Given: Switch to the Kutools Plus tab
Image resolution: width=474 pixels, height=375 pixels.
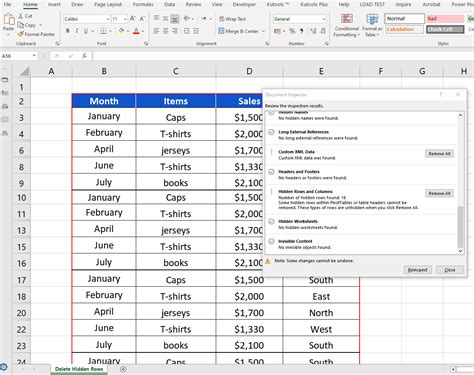Looking at the screenshot, I should (x=314, y=4).
